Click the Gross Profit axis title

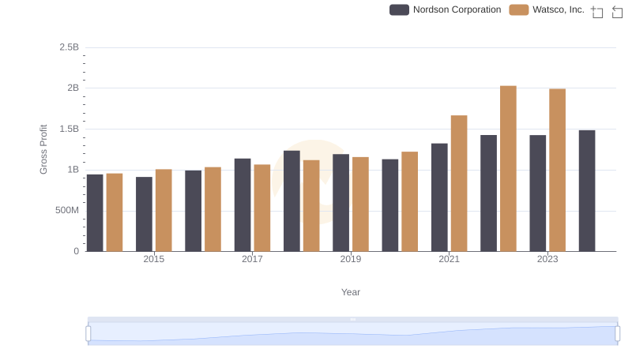43,149
